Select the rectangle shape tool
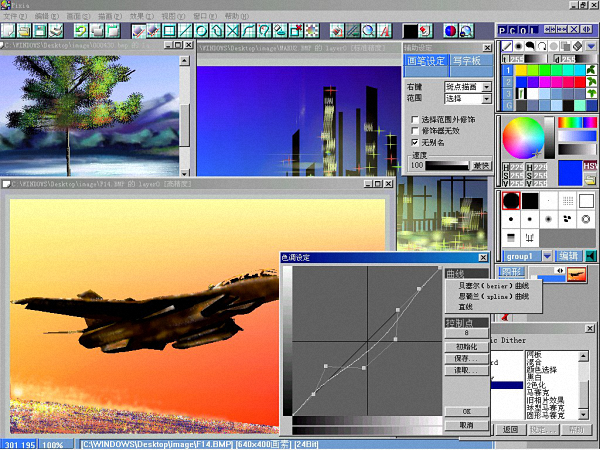The height and width of the screenshot is (450, 600). click(170, 31)
